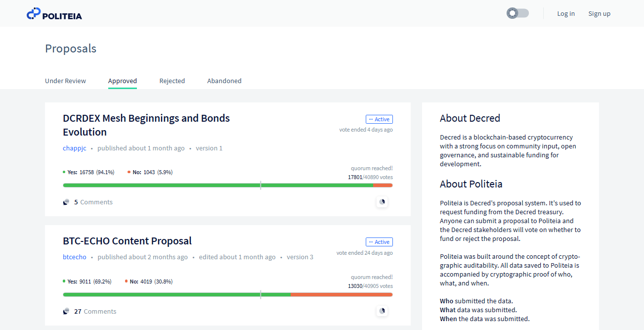Image resolution: width=644 pixels, height=330 pixels.
Task: Switch to the Rejected tab
Action: coord(172,81)
